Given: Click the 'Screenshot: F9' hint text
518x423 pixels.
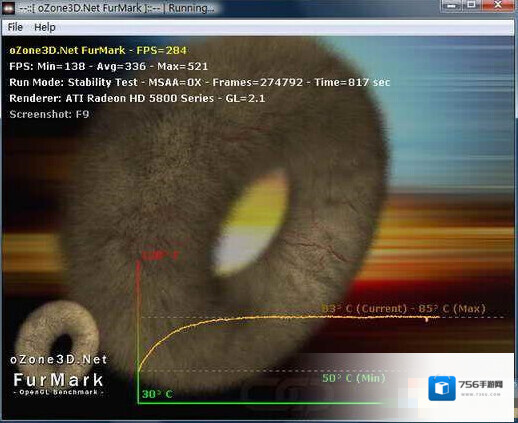Looking at the screenshot, I should click(49, 114).
